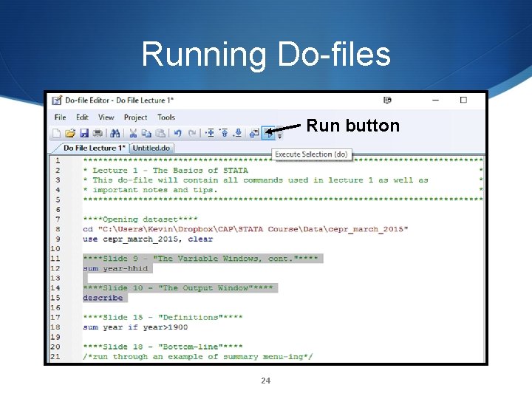
Task: Open the Edit menu
Action: (82, 117)
